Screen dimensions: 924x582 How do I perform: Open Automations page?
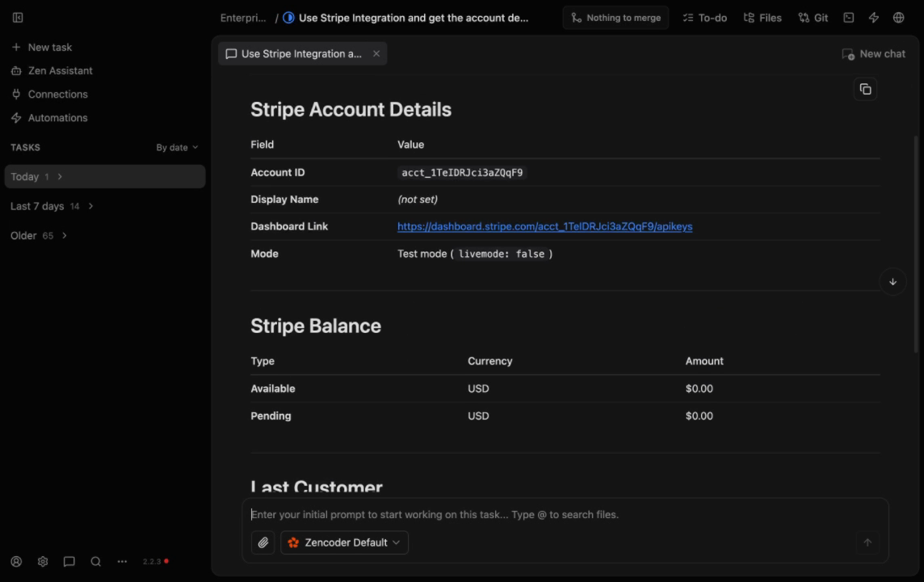click(49, 118)
